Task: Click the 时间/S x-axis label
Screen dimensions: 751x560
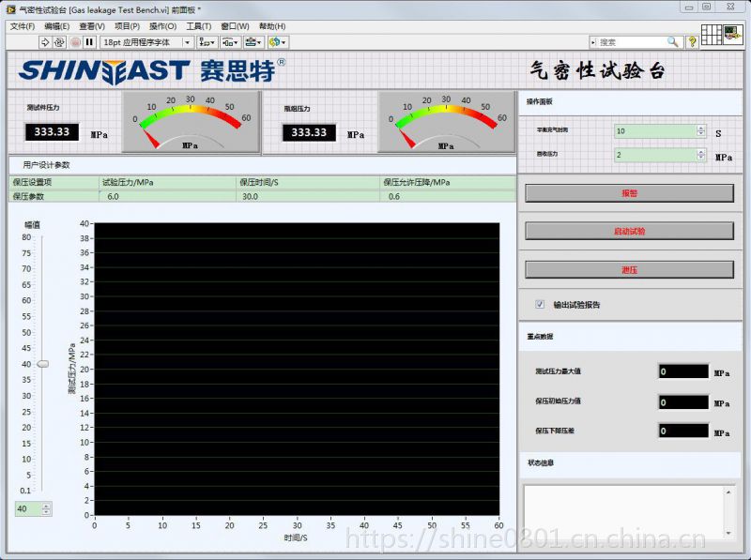Action: 296,538
